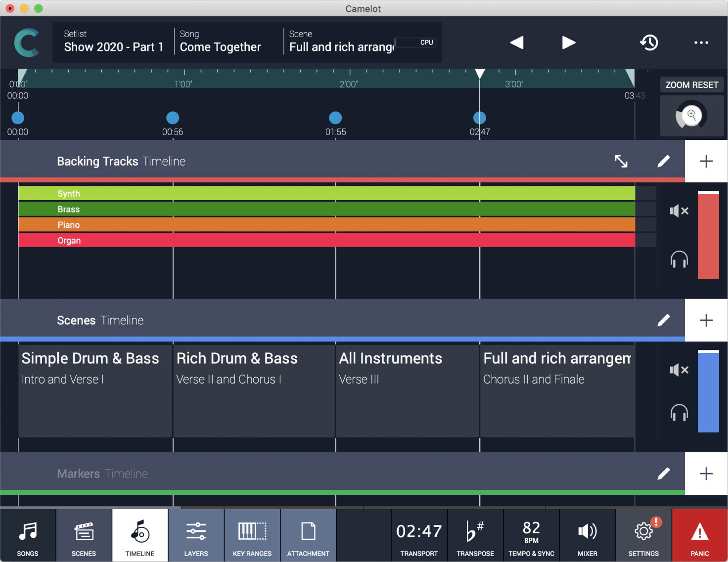This screenshot has height=562, width=728.
Task: Jump to the 01:55 timeline marker
Action: pos(335,118)
